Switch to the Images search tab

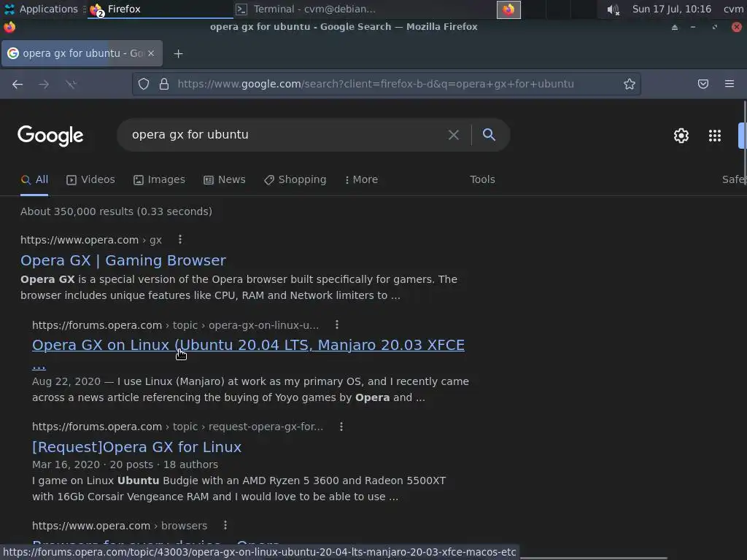coord(159,180)
